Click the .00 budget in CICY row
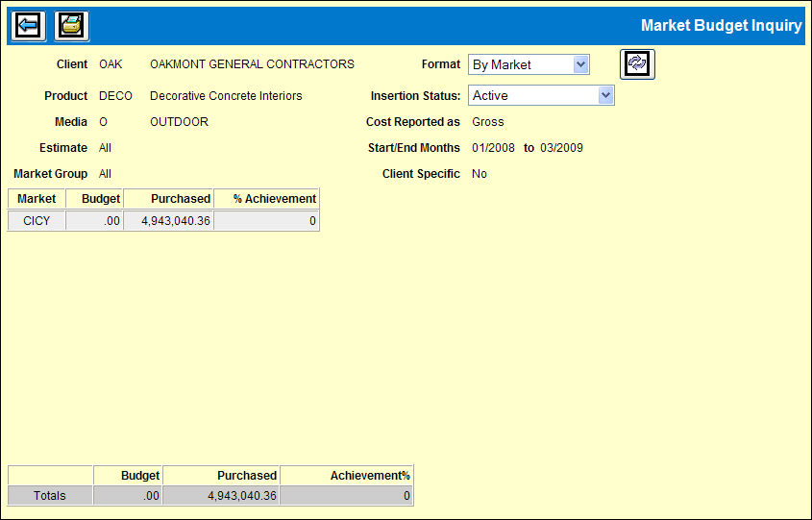This screenshot has height=520, width=812. (95, 221)
